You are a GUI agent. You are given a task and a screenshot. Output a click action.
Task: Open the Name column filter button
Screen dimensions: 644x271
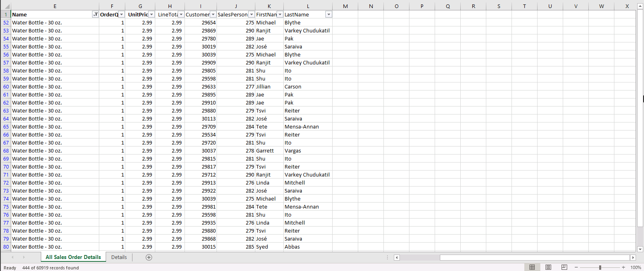(x=95, y=14)
